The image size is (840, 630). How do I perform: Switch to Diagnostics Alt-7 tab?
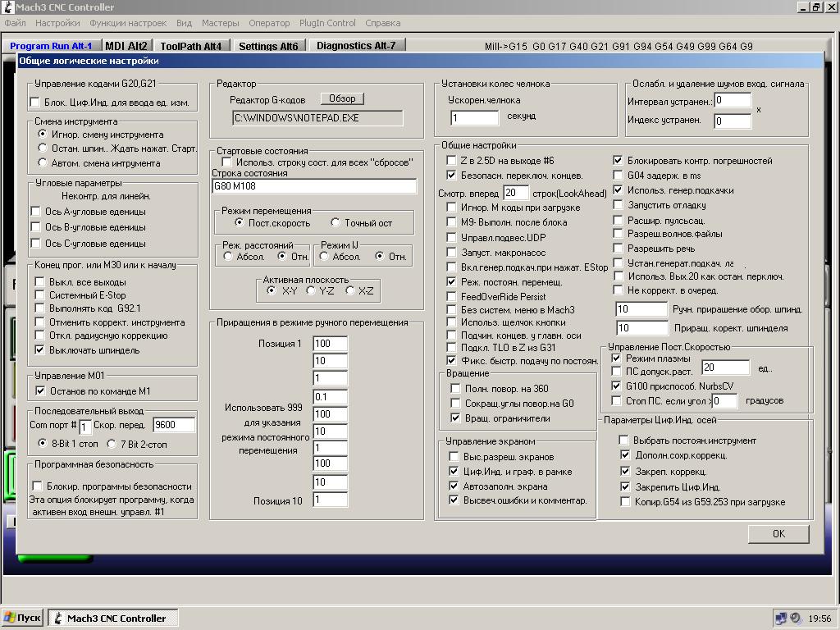[x=356, y=45]
